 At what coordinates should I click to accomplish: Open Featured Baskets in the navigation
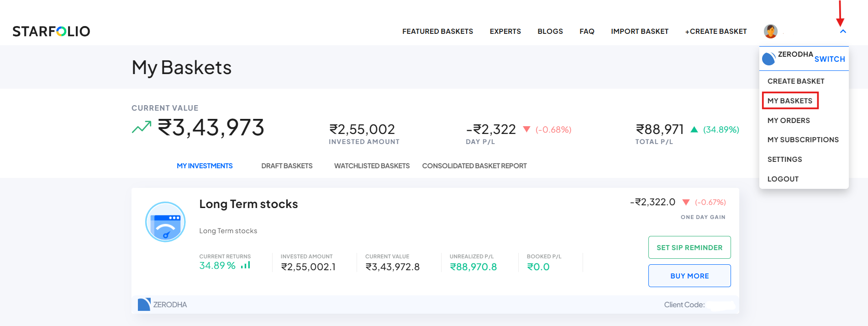pos(437,32)
